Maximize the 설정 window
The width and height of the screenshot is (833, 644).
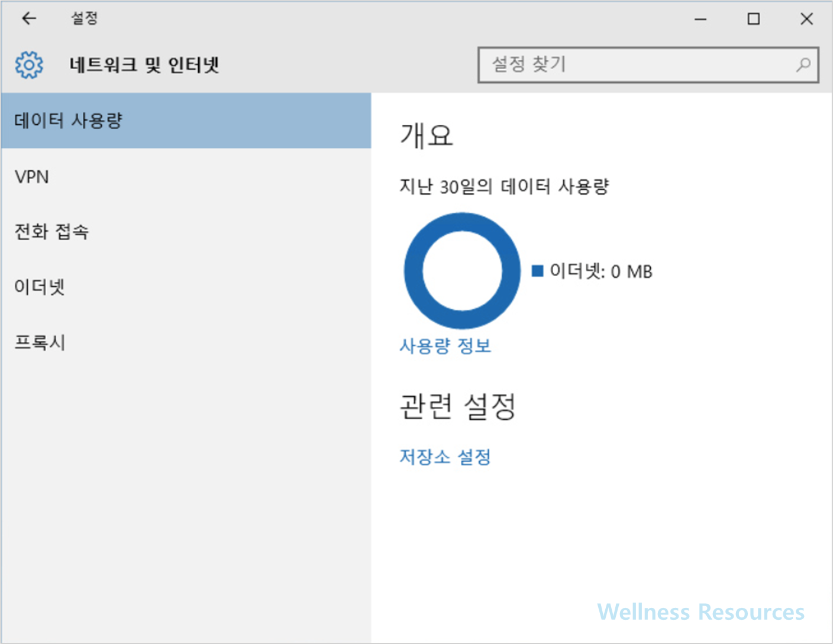click(754, 19)
